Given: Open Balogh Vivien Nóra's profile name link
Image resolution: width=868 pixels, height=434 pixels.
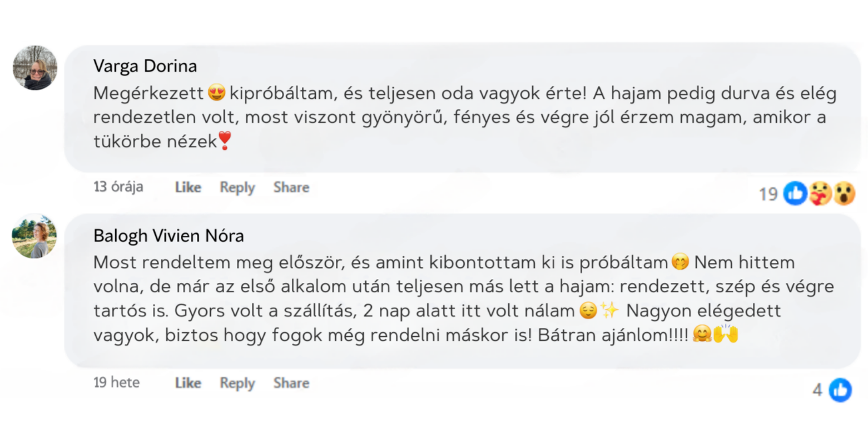Looking at the screenshot, I should tap(168, 236).
